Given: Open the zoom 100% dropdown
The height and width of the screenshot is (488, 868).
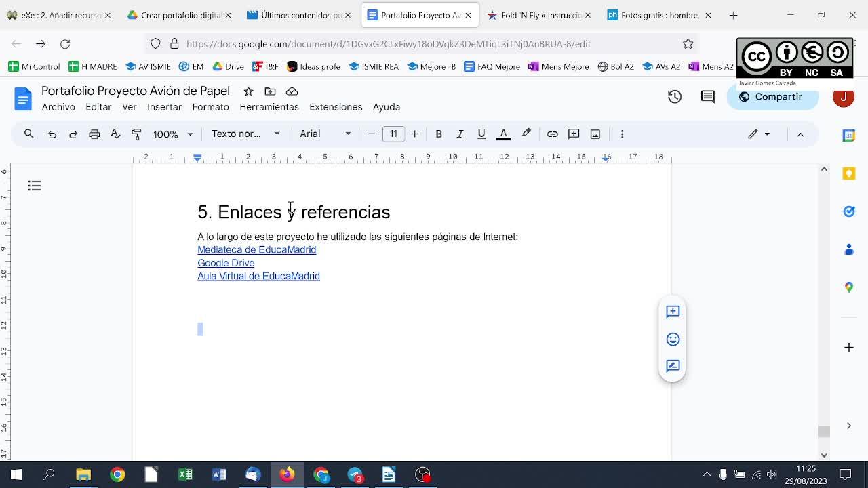Looking at the screenshot, I should 172,134.
